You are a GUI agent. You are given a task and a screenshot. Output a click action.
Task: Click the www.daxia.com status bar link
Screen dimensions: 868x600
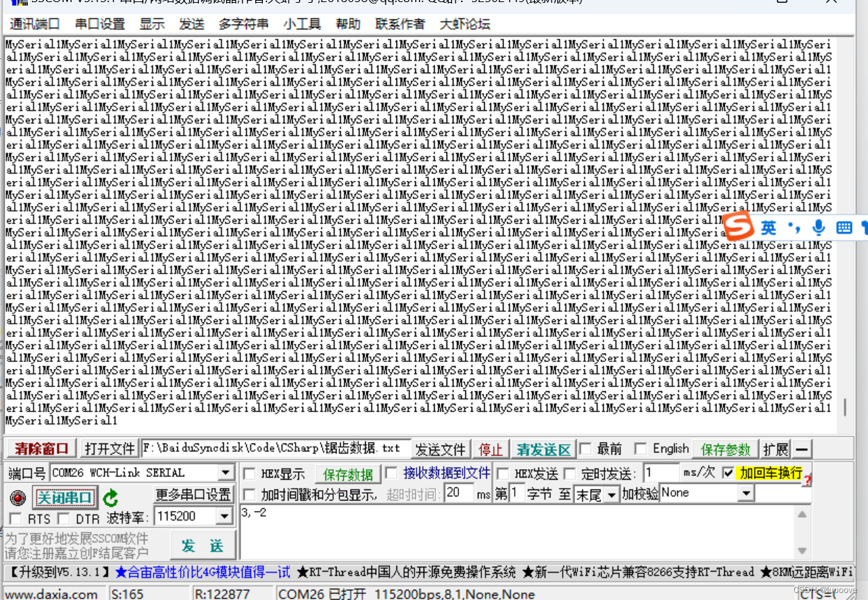(52, 594)
